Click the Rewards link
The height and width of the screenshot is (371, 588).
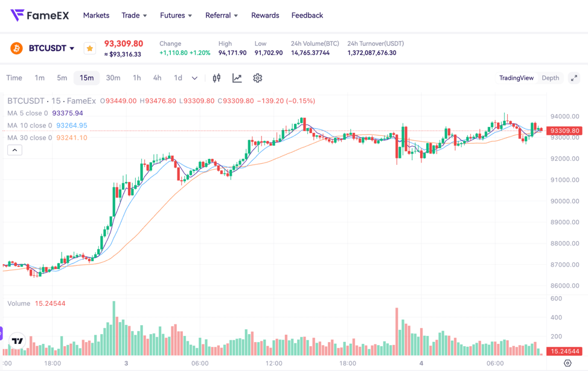pyautogui.click(x=265, y=15)
